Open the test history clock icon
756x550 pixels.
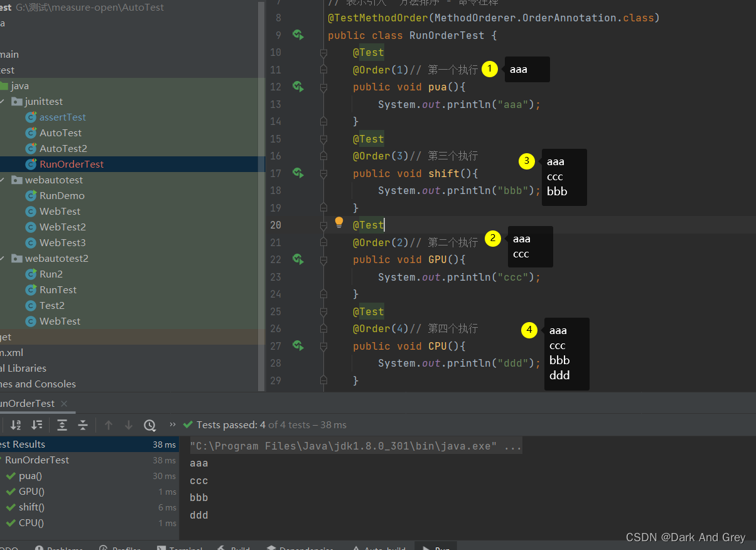point(149,425)
